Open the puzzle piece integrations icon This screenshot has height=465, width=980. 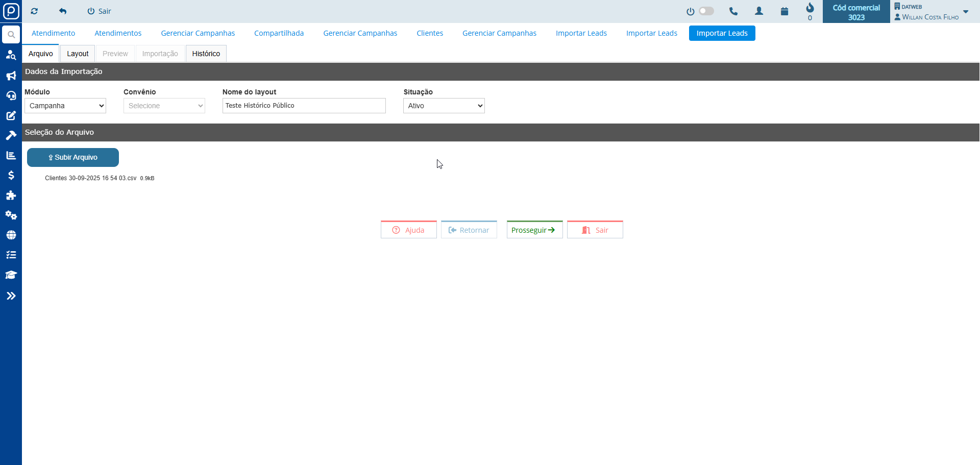(11, 195)
